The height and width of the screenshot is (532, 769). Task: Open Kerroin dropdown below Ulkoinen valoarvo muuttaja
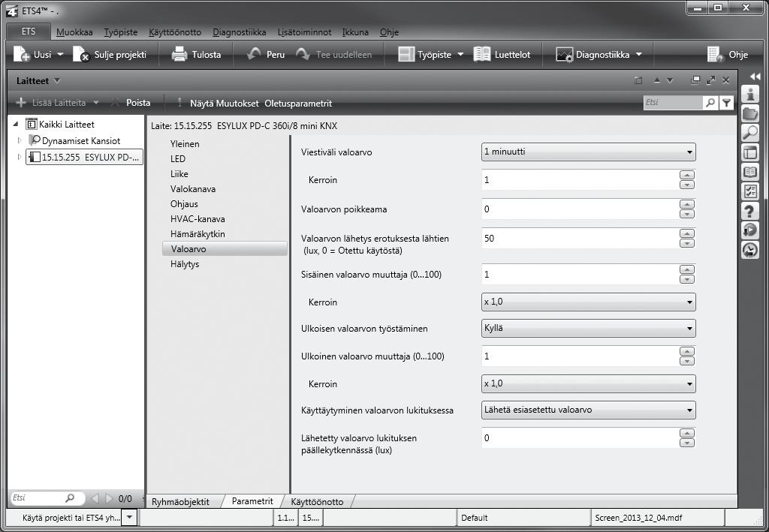[x=589, y=383]
